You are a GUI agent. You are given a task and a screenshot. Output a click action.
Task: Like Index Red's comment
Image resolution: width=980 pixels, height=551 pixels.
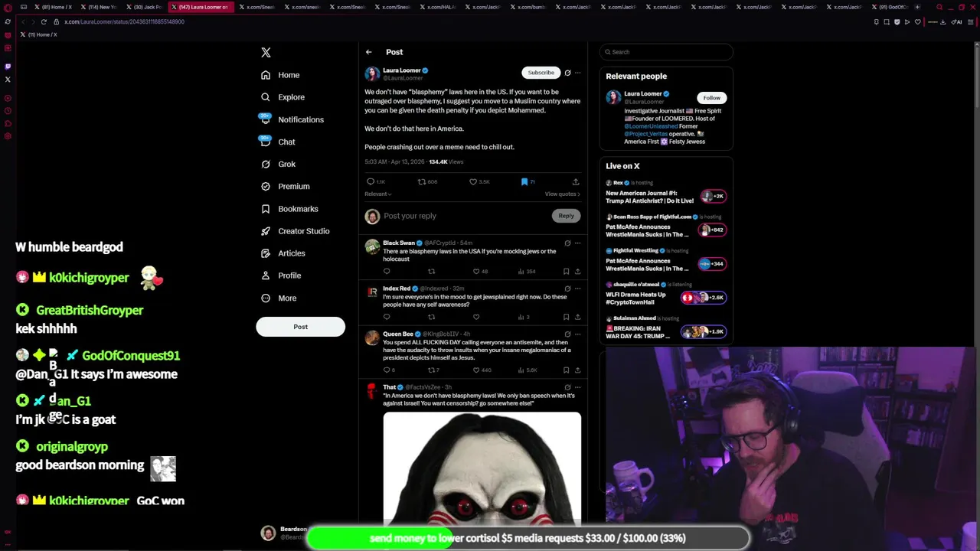tap(476, 317)
